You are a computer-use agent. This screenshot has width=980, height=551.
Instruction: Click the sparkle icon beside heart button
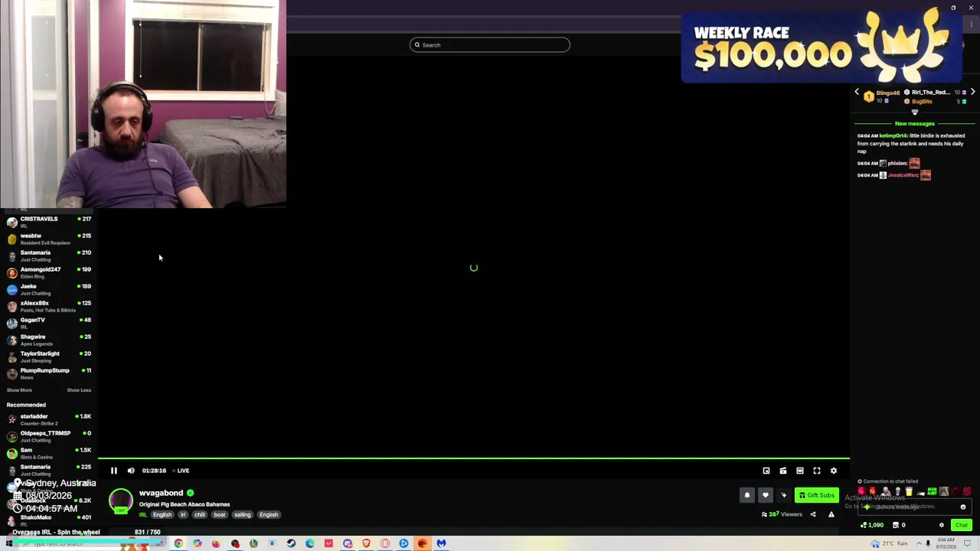[783, 495]
